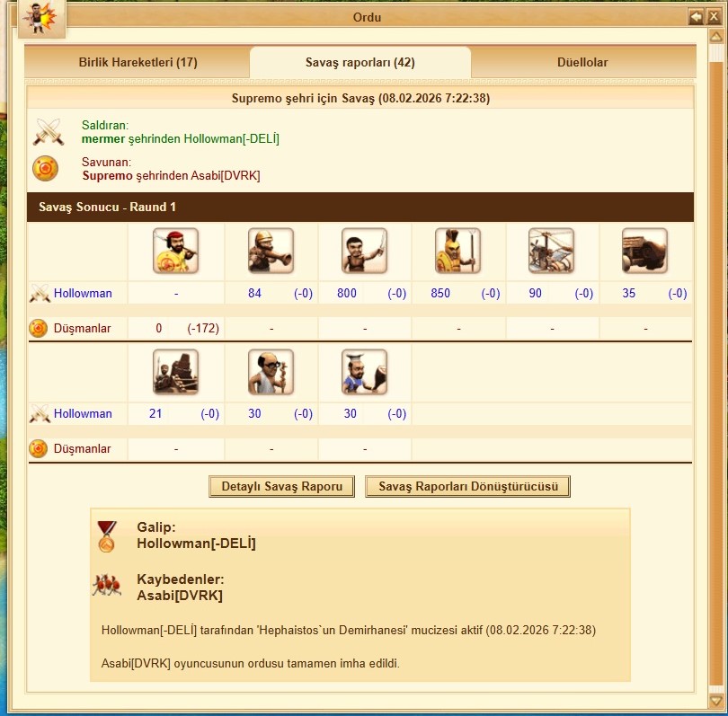This screenshot has width=728, height=716.
Task: Click Savaş Raporları Dönüştürücüsü button
Action: [x=468, y=486]
